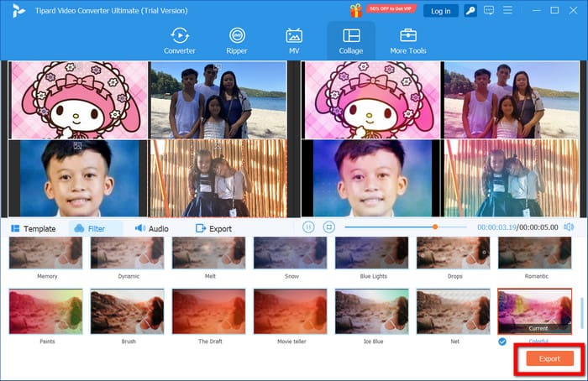Screen dimensions: 588x381
Task: Switch to the MV module
Action: pos(294,41)
